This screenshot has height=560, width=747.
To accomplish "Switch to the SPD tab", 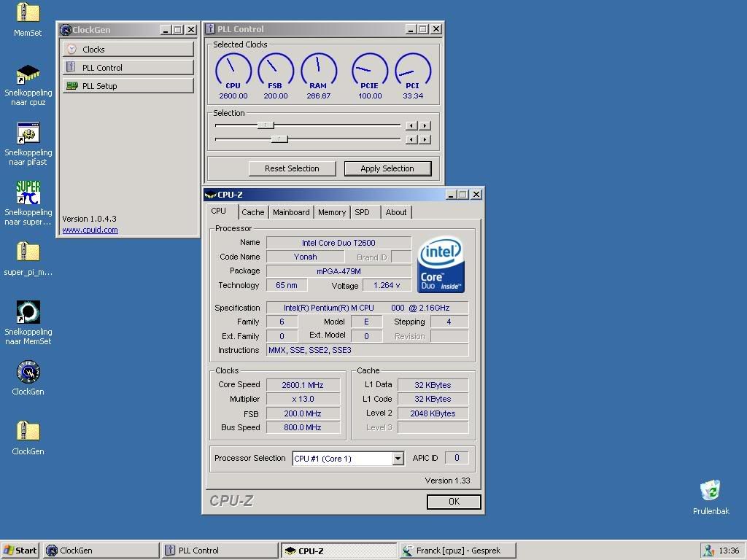I will pyautogui.click(x=363, y=212).
